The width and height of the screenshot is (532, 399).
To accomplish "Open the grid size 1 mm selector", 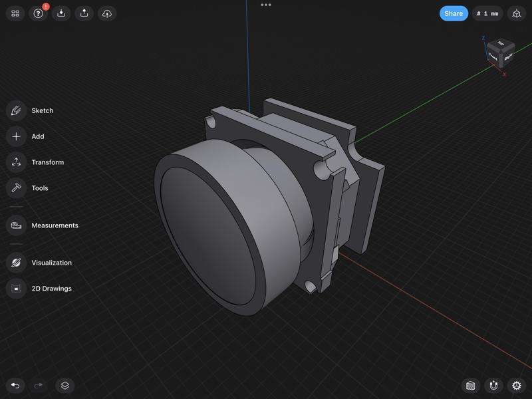I will coord(487,13).
